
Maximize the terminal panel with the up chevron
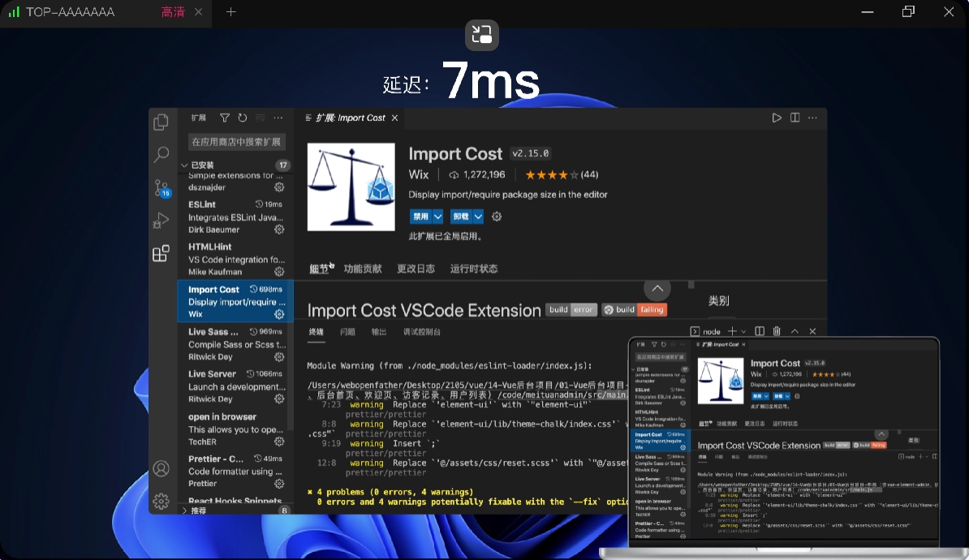pos(795,331)
